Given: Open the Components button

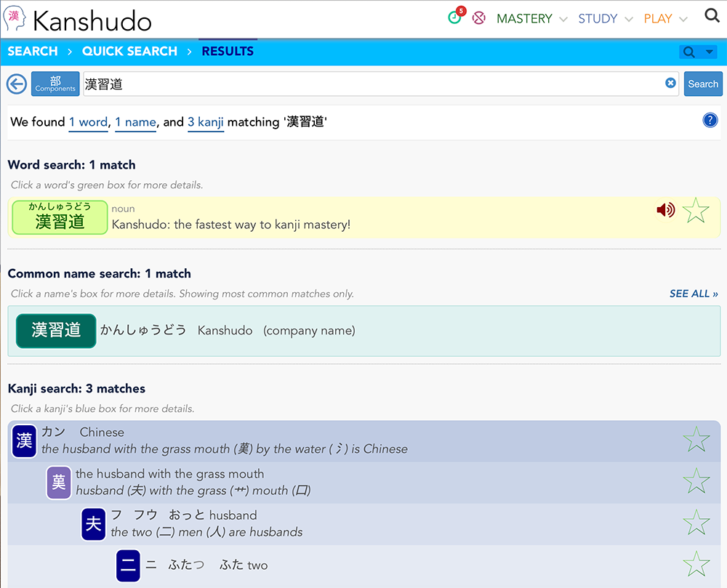Looking at the screenshot, I should click(x=55, y=84).
